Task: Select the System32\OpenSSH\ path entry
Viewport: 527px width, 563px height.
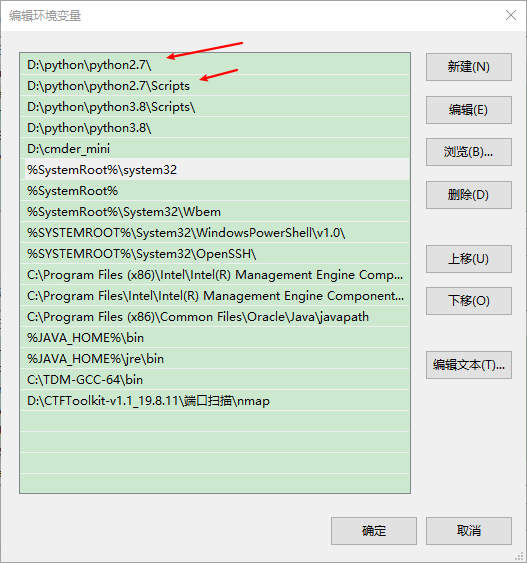Action: coord(215,253)
